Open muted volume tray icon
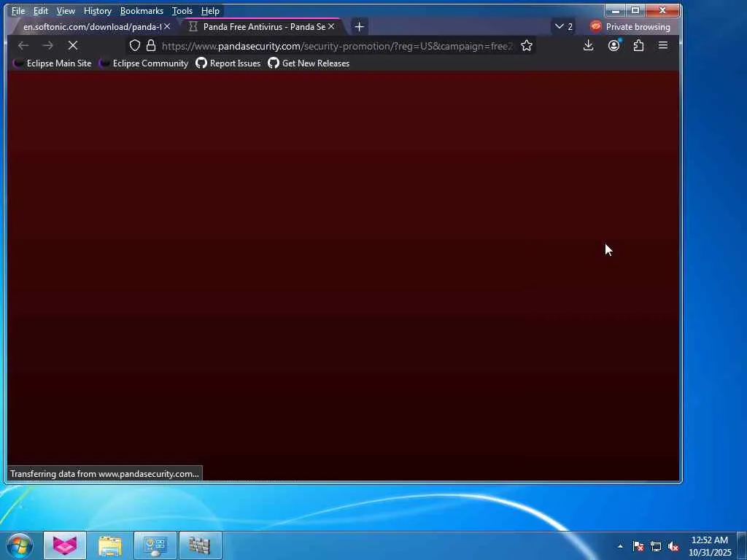This screenshot has height=560, width=747. [x=673, y=546]
